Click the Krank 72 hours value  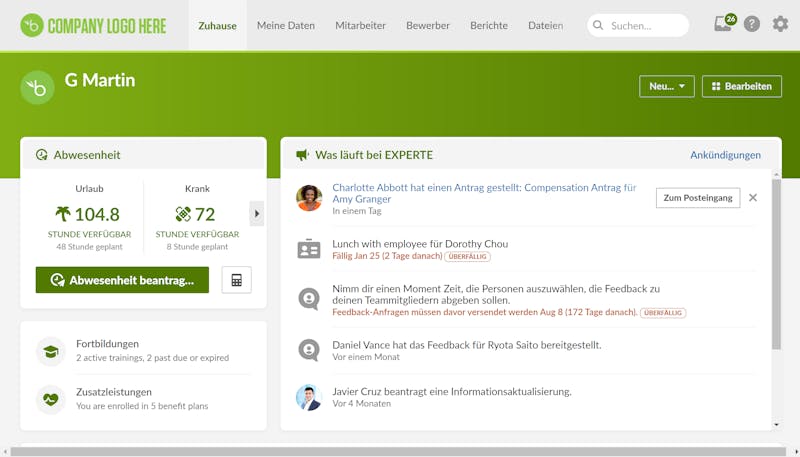point(205,215)
